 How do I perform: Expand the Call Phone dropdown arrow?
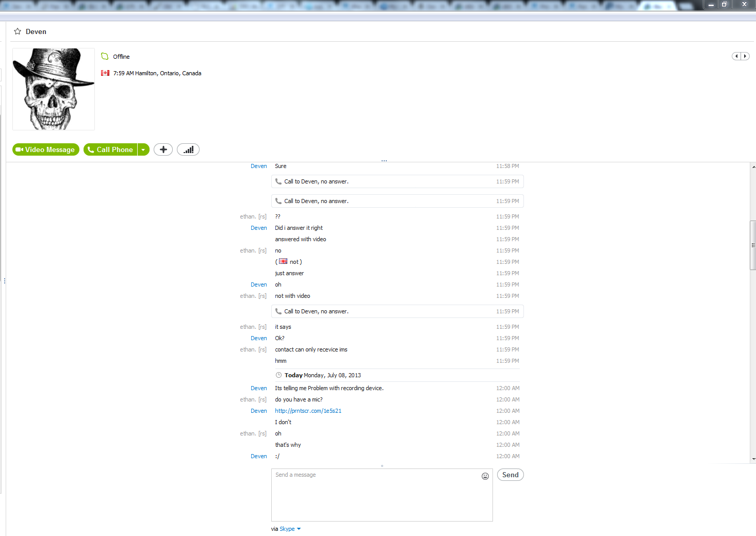(143, 149)
